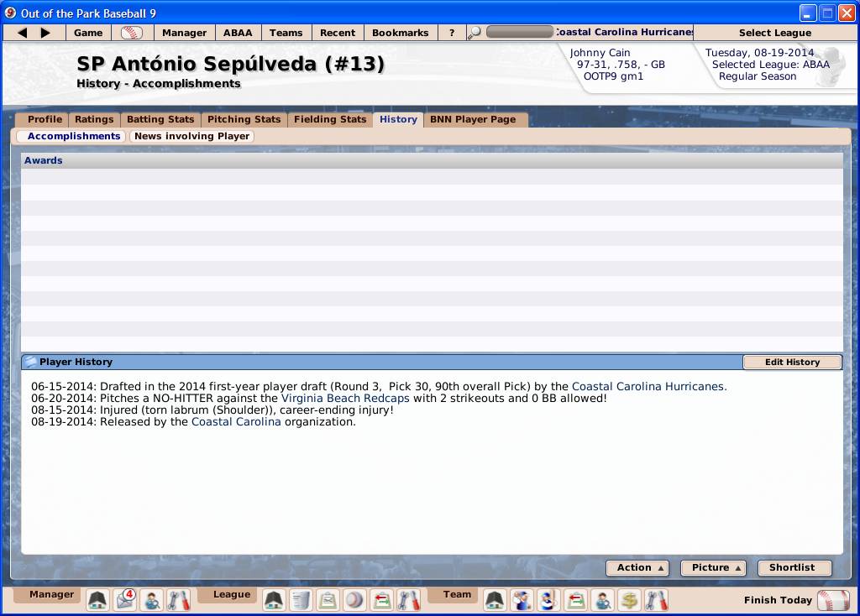Expand the Picture dropdown button

(714, 568)
